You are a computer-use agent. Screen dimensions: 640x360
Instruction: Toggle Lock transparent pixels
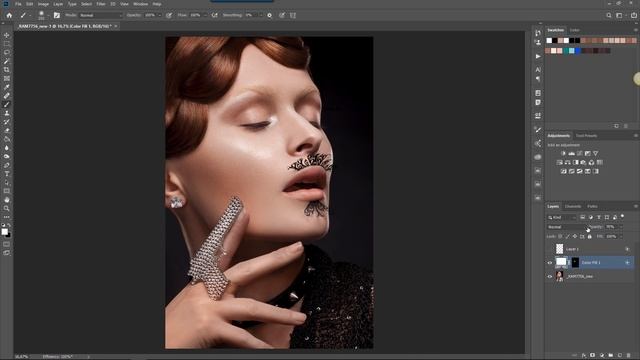tap(560, 236)
